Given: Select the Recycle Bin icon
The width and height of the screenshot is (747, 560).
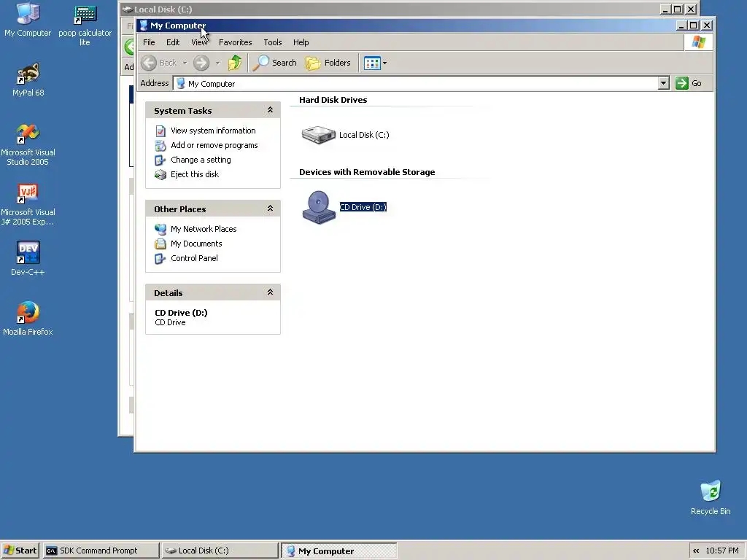Looking at the screenshot, I should [x=711, y=497].
